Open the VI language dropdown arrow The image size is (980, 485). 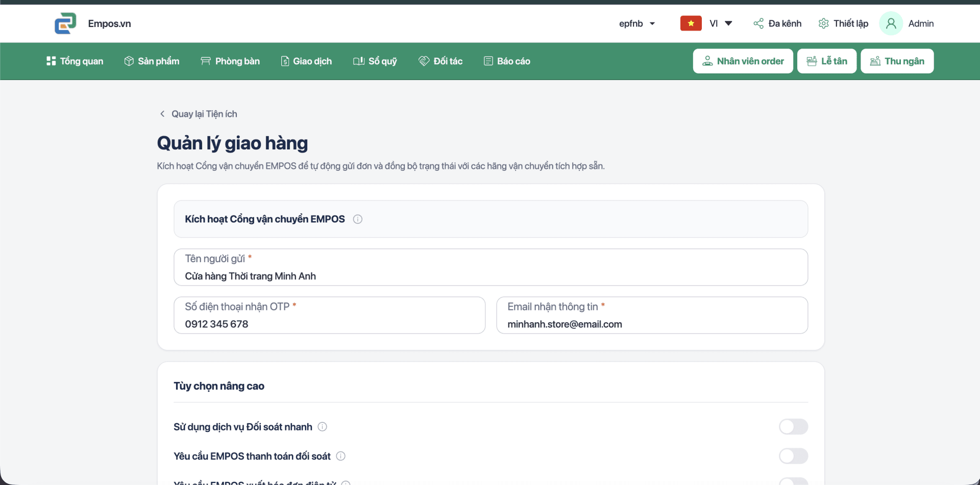coord(728,23)
